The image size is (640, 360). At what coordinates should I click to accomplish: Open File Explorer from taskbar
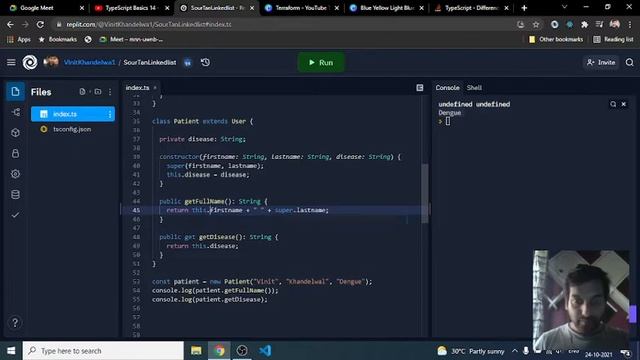click(196, 351)
